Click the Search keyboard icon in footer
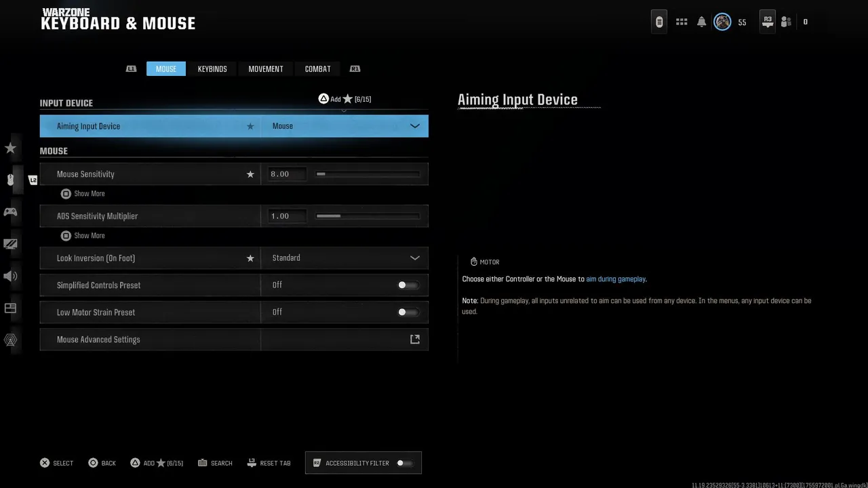This screenshot has width=868, height=488. [203, 463]
